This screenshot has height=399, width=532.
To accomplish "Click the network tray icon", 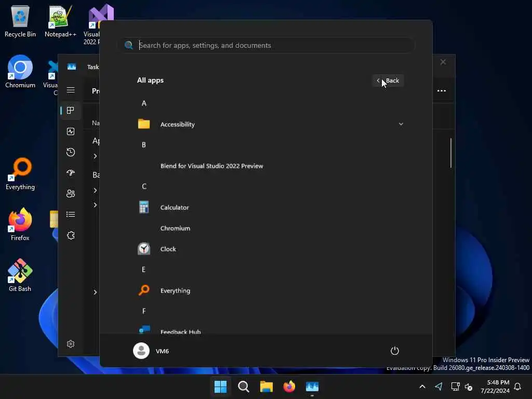I will tap(455, 387).
